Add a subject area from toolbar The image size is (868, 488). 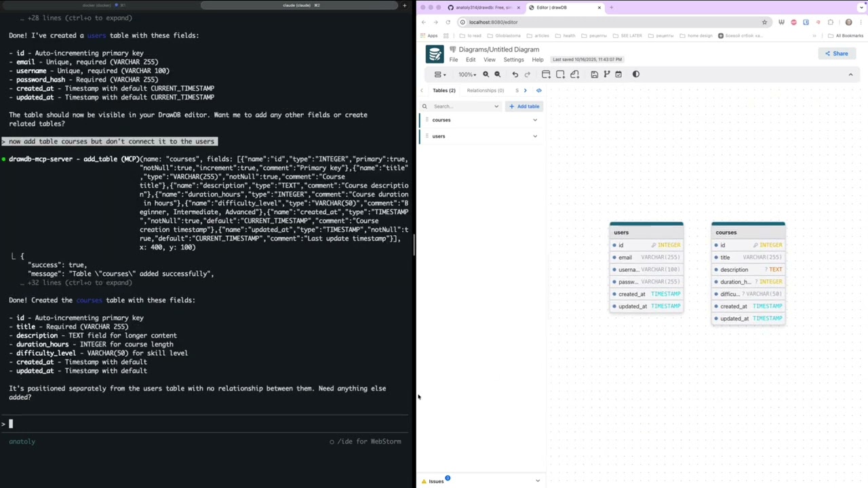click(560, 75)
